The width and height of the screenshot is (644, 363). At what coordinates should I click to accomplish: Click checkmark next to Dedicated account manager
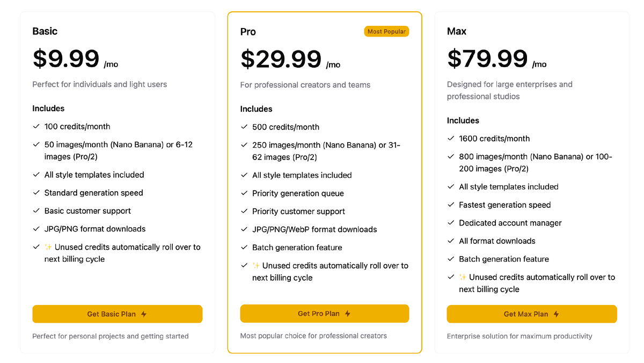tap(451, 223)
